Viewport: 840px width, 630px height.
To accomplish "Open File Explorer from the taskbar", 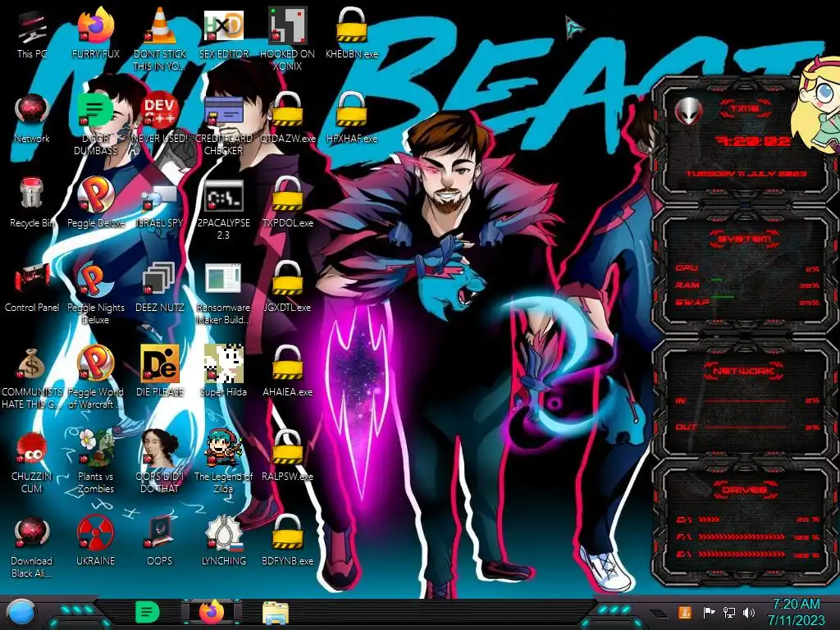I will tap(276, 613).
